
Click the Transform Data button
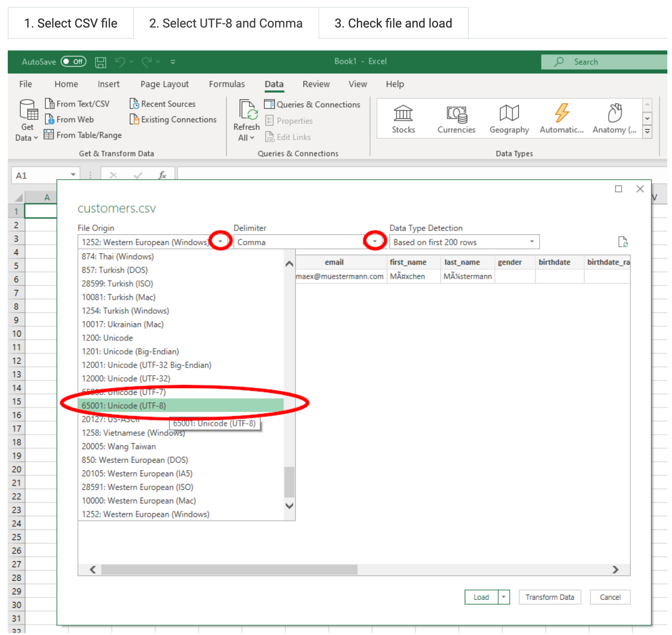click(550, 597)
